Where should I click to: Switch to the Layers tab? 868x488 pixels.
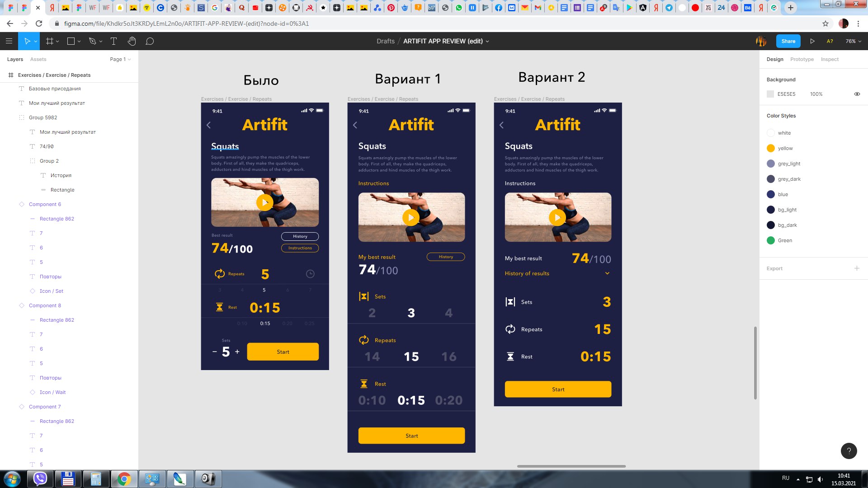click(15, 59)
